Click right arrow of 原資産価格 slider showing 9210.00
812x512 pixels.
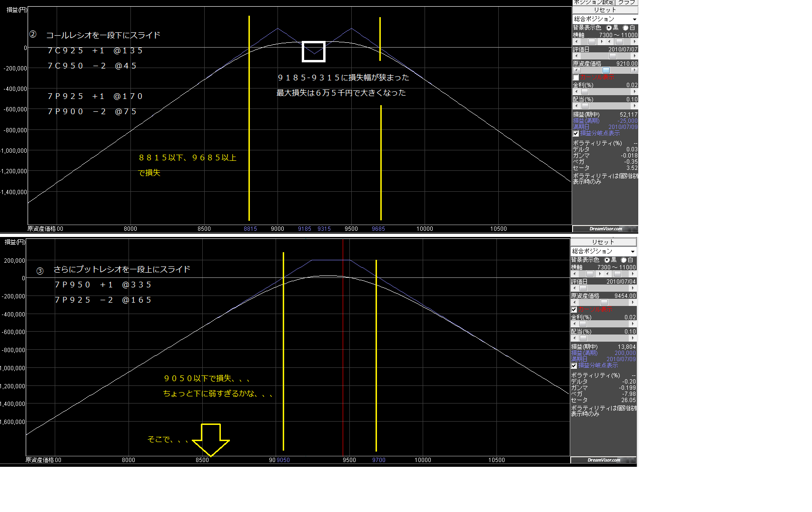pos(634,70)
